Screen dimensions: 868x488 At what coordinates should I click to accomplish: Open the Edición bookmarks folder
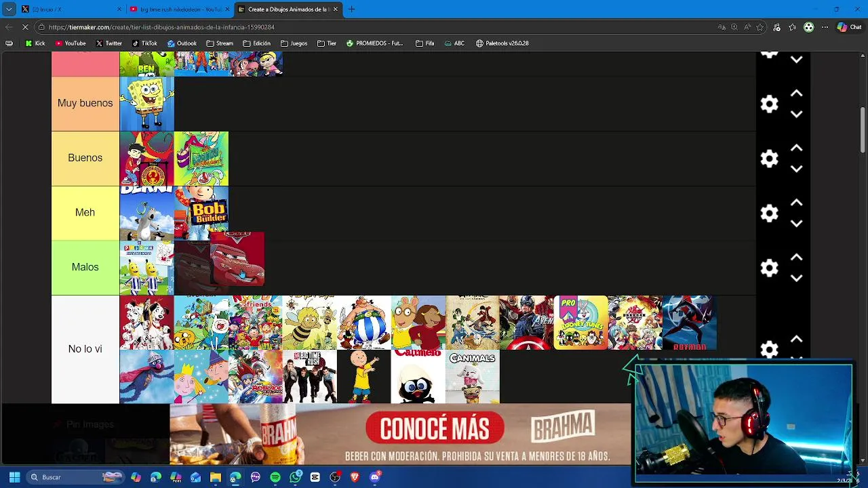[257, 43]
